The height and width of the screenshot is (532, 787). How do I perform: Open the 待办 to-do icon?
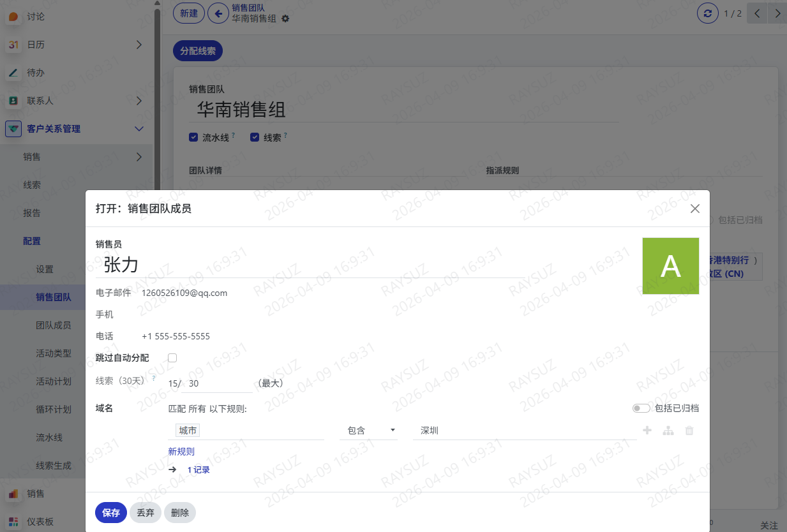click(x=13, y=73)
